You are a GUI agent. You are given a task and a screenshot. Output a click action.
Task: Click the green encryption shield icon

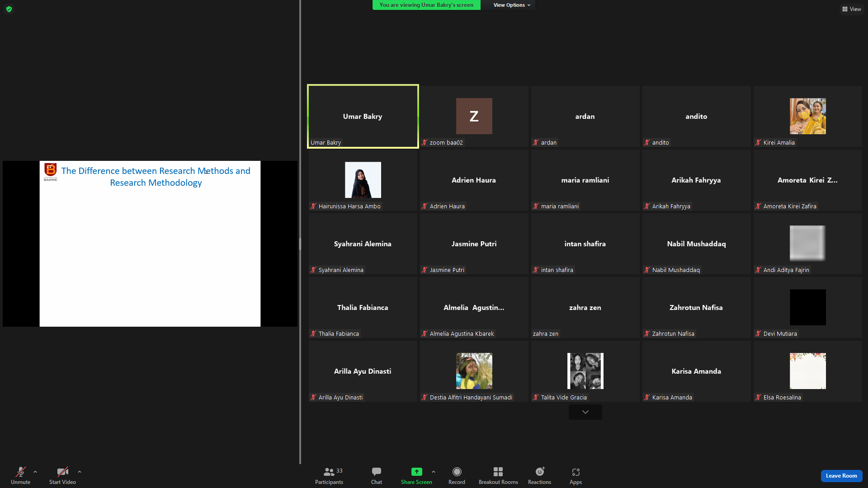pyautogui.click(x=9, y=9)
